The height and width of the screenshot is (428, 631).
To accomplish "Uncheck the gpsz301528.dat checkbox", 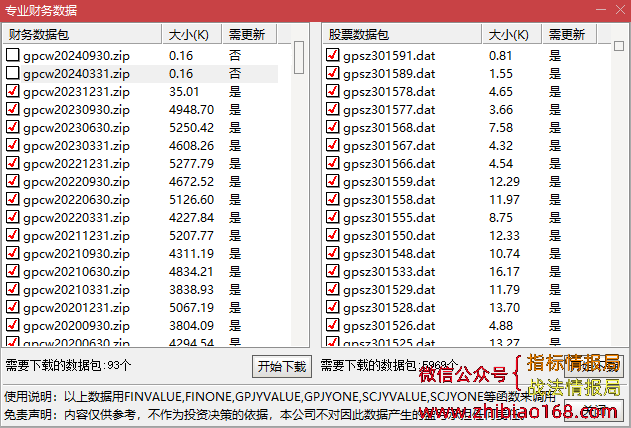I will 332,307.
